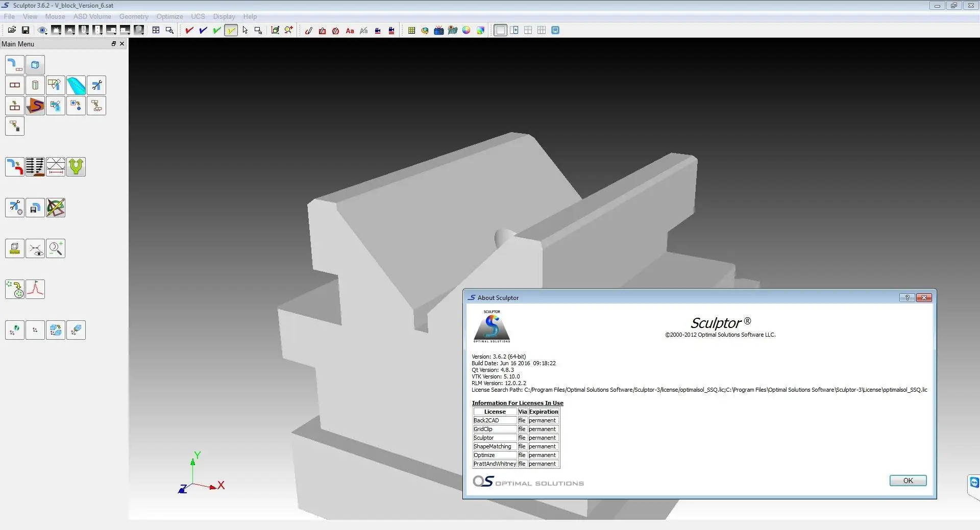Click the red Aa text label icon

[350, 31]
